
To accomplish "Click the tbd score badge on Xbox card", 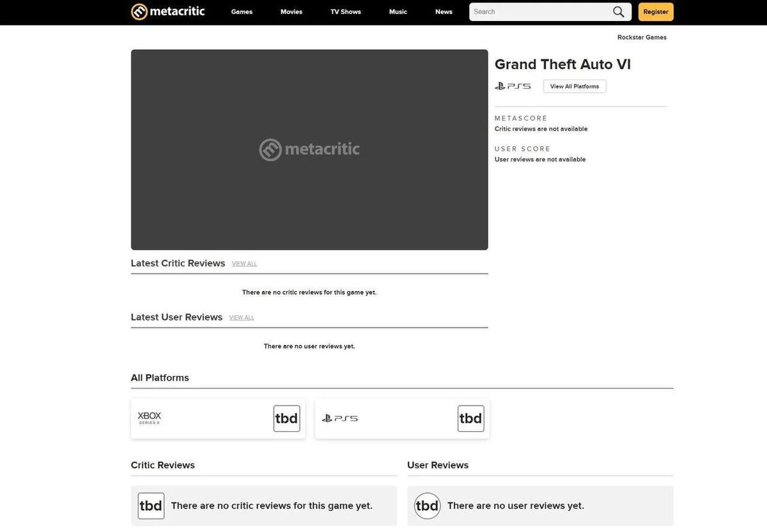I will pyautogui.click(x=286, y=418).
